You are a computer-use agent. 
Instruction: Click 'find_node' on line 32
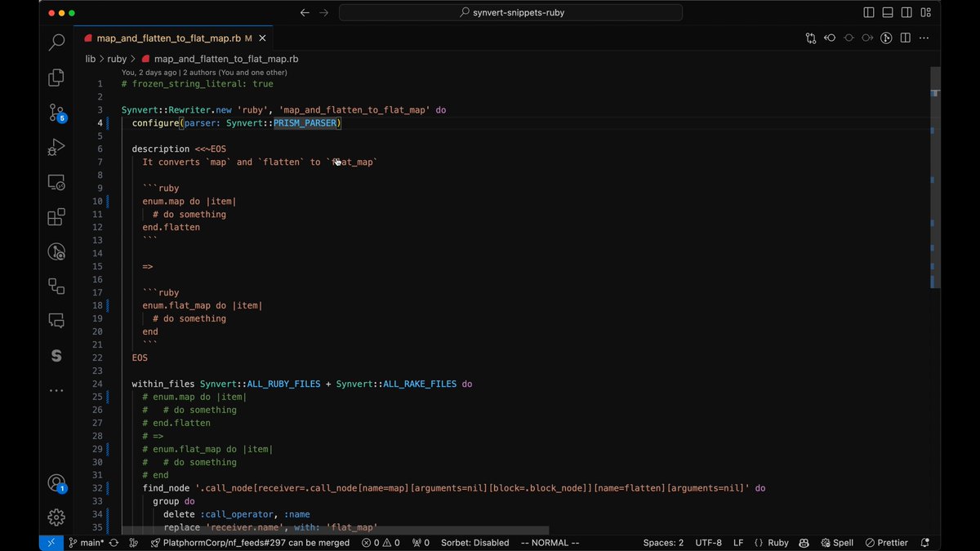[x=166, y=488]
